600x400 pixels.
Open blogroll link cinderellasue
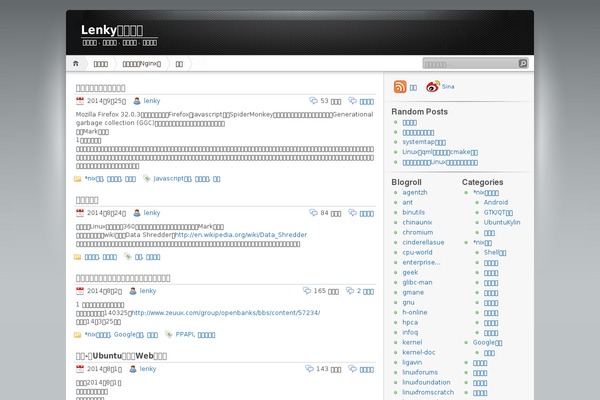click(x=423, y=242)
